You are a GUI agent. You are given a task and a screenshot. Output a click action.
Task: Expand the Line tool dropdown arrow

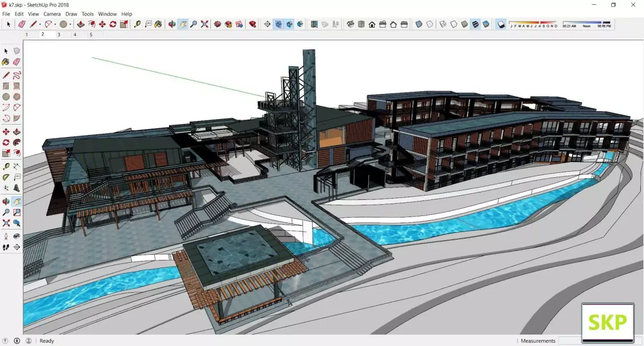[40, 24]
